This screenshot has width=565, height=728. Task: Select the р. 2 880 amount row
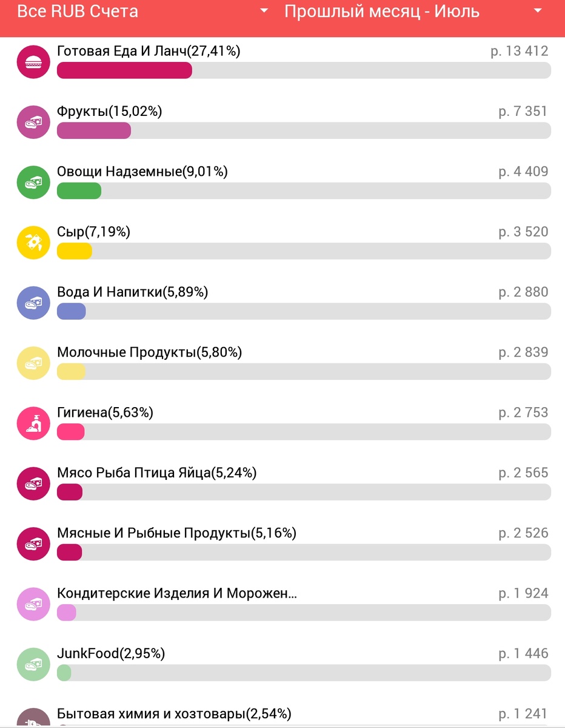(523, 292)
